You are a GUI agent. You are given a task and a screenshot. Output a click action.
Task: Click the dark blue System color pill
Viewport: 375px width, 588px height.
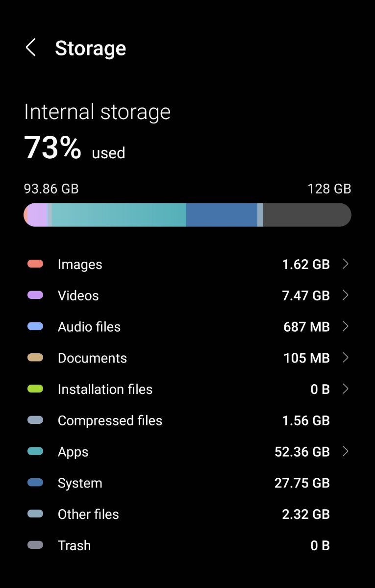[35, 483]
